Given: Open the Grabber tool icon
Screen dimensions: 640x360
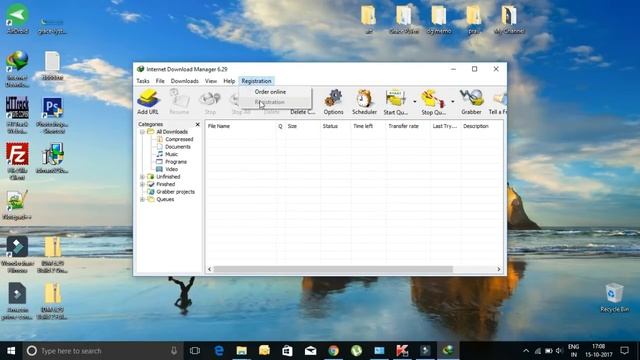Looking at the screenshot, I should (471, 102).
